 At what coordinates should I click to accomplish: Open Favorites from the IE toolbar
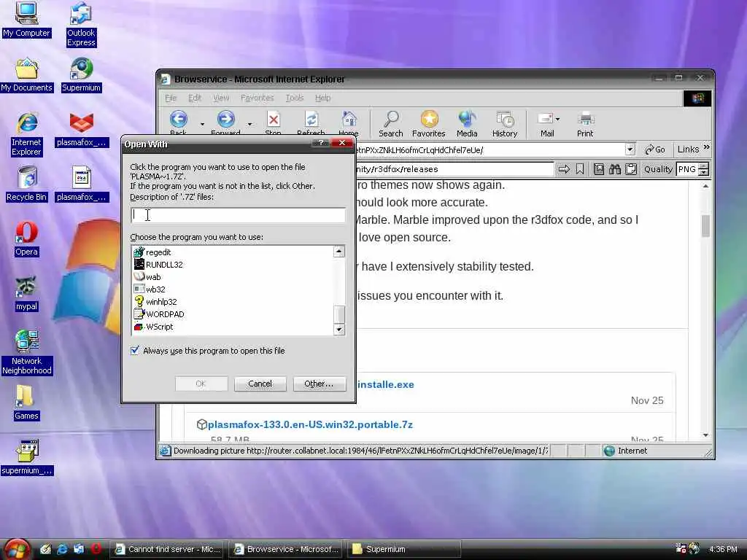(429, 124)
